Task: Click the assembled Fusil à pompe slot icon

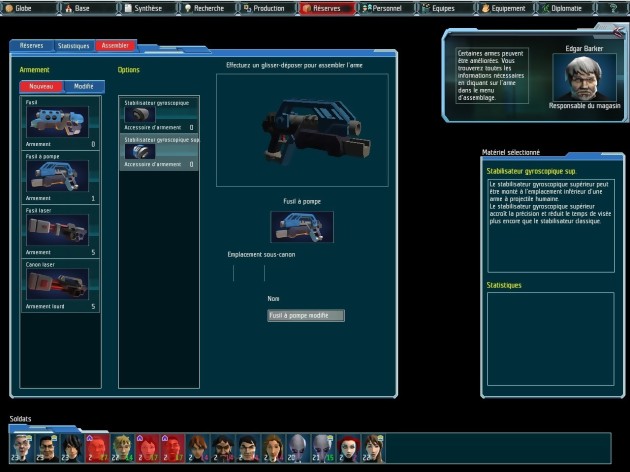Action: [x=301, y=227]
